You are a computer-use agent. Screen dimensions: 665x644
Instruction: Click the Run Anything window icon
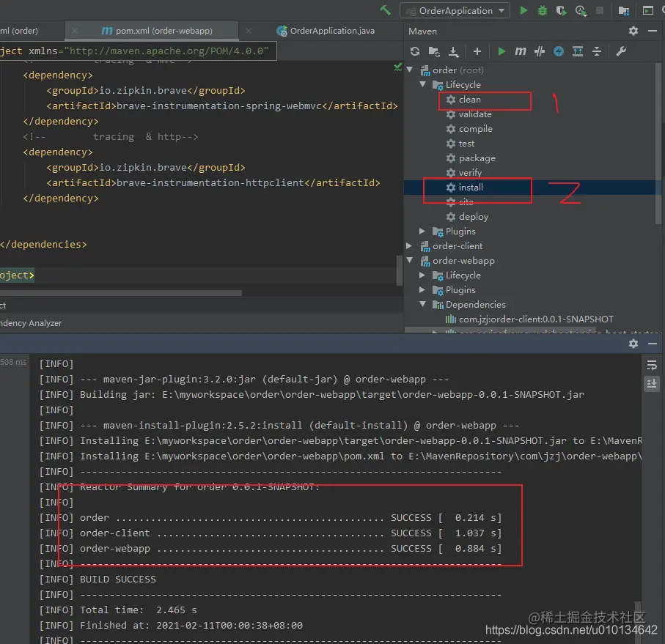click(x=647, y=10)
